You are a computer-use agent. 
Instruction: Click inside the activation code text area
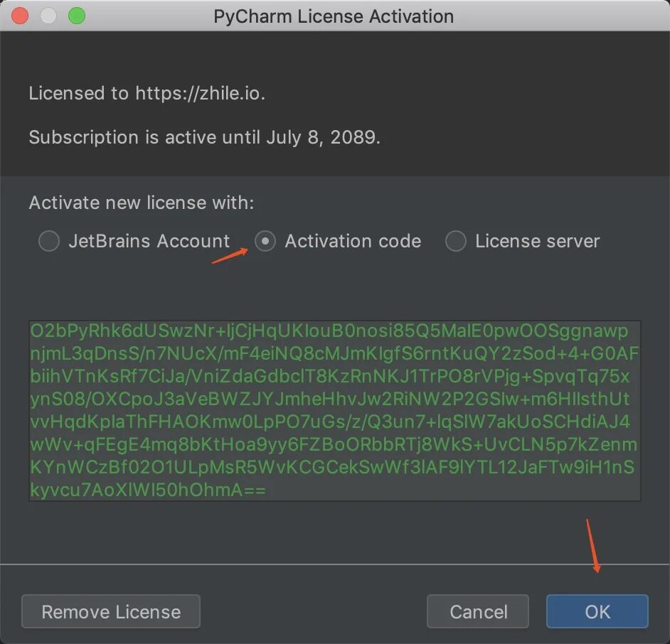point(334,410)
